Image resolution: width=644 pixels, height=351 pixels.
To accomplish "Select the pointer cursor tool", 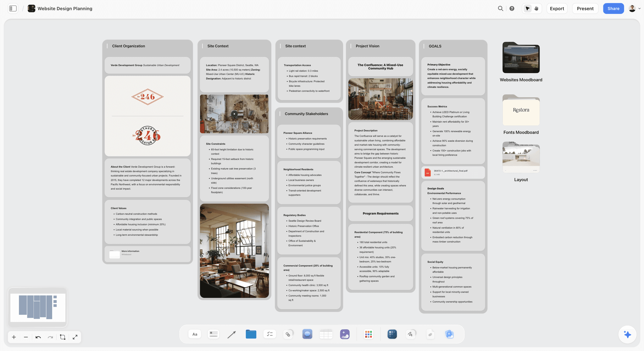I will pos(528,8).
